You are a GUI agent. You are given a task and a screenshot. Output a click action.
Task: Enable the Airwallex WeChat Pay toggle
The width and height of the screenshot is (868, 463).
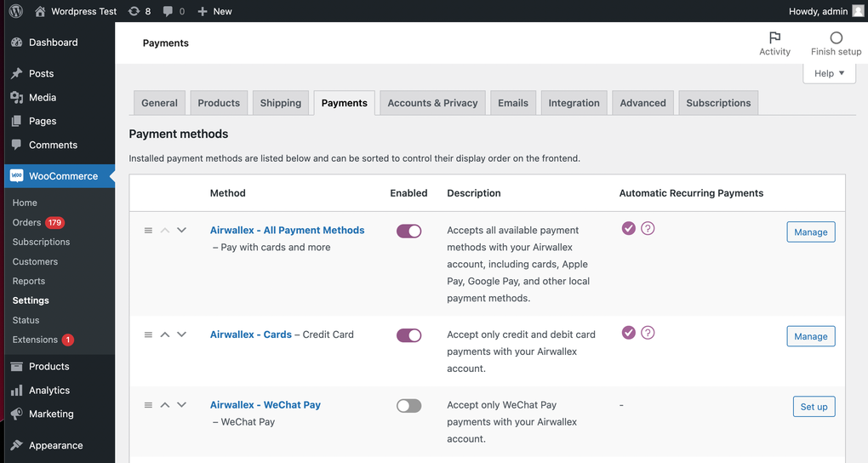pyautogui.click(x=408, y=406)
